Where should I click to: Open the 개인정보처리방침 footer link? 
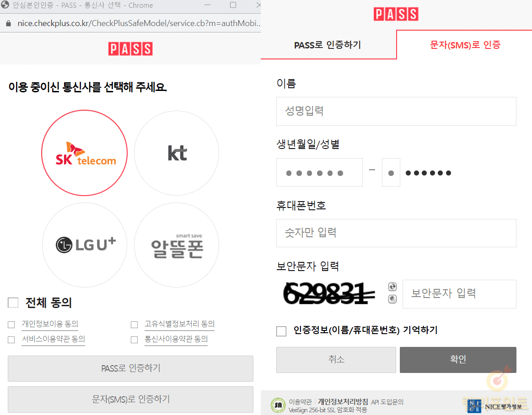coord(343,402)
